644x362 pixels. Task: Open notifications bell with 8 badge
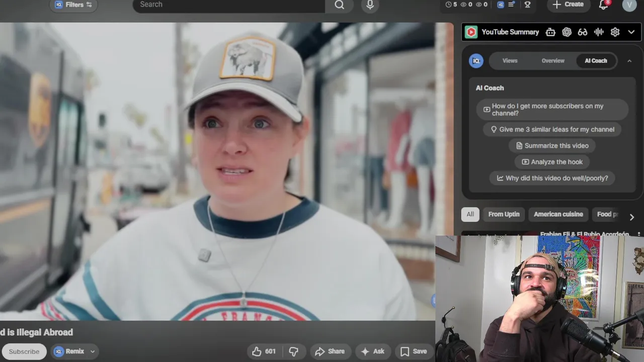click(x=604, y=5)
